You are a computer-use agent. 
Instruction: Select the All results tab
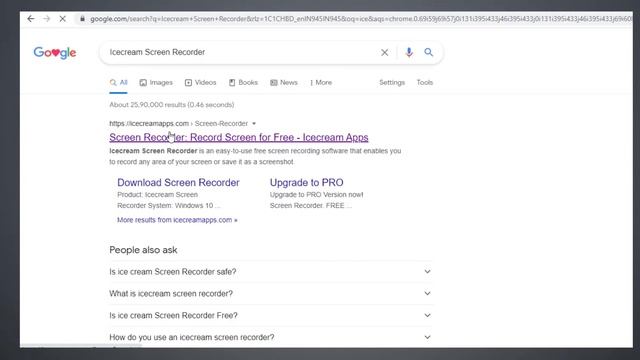click(x=118, y=82)
